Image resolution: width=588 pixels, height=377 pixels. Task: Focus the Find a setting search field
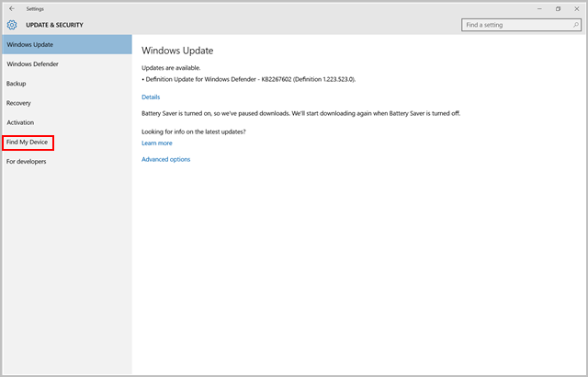[x=514, y=25]
